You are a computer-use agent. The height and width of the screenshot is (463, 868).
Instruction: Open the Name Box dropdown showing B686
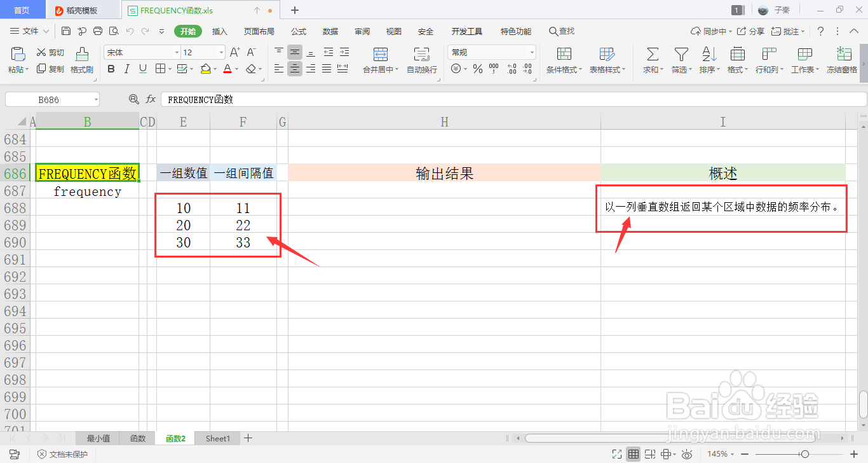point(96,99)
